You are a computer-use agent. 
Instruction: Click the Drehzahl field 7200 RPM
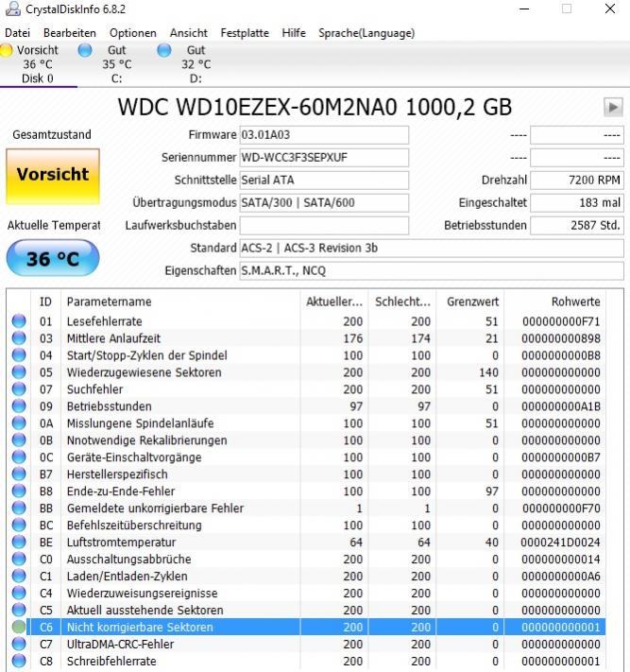(x=577, y=181)
